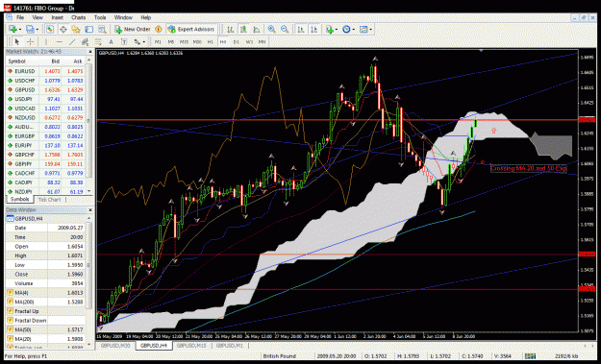Expand the Indicators dropdown arrow
Viewport: 601px width, 364px height.
click(x=337, y=30)
